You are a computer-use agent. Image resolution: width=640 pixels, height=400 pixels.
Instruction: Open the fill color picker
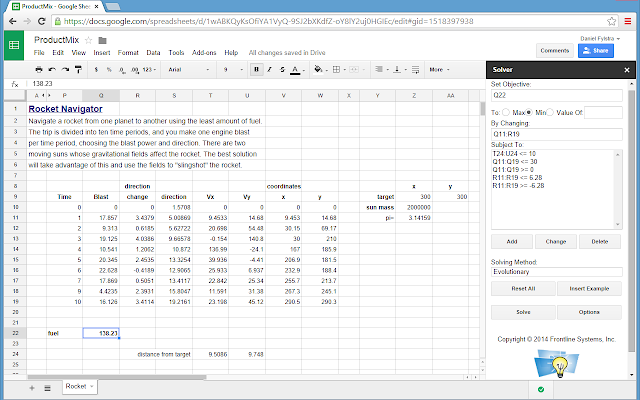(x=320, y=70)
